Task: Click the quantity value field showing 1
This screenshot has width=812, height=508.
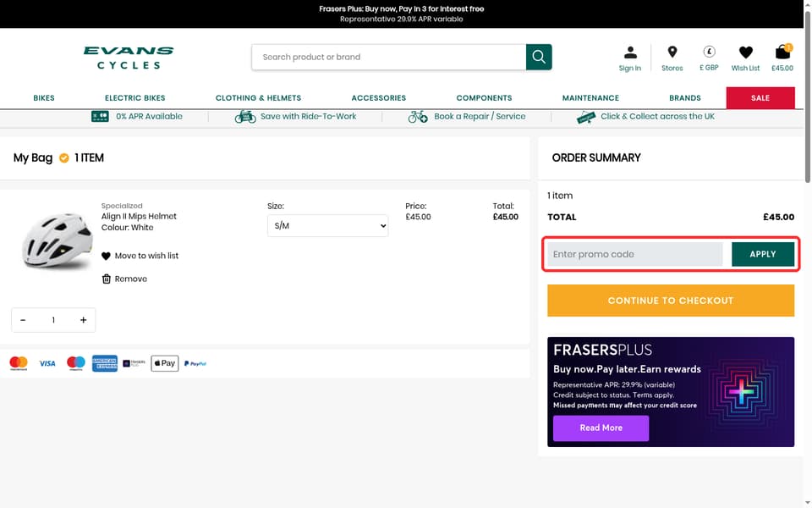Action: [x=53, y=320]
